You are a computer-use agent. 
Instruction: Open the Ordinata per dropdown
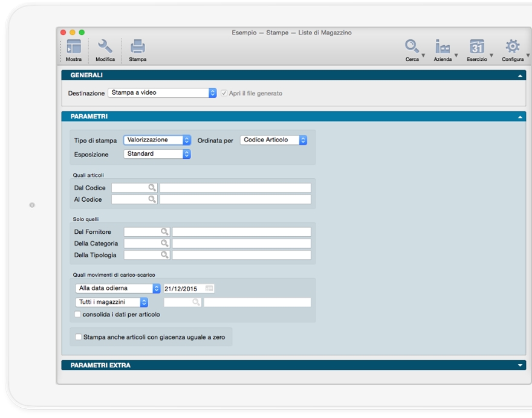coord(273,140)
